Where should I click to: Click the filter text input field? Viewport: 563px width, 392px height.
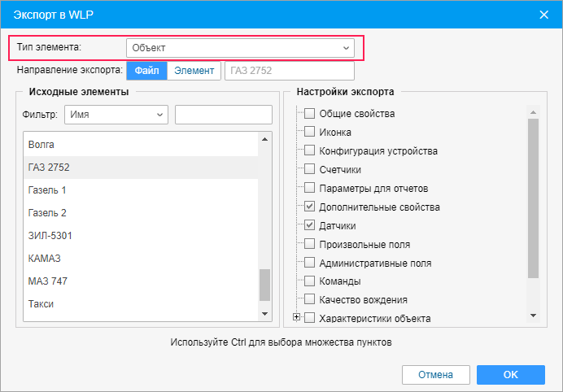pos(224,115)
